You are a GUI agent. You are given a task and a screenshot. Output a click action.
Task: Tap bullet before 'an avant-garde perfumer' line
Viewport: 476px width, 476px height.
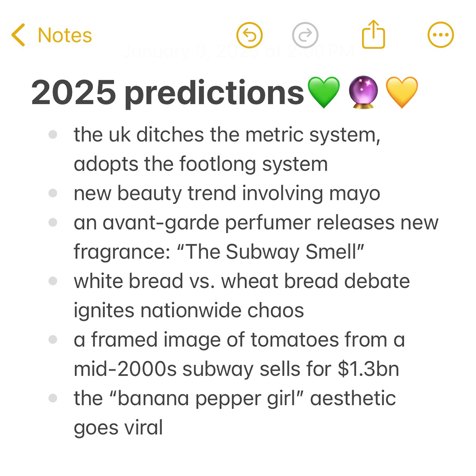click(53, 222)
